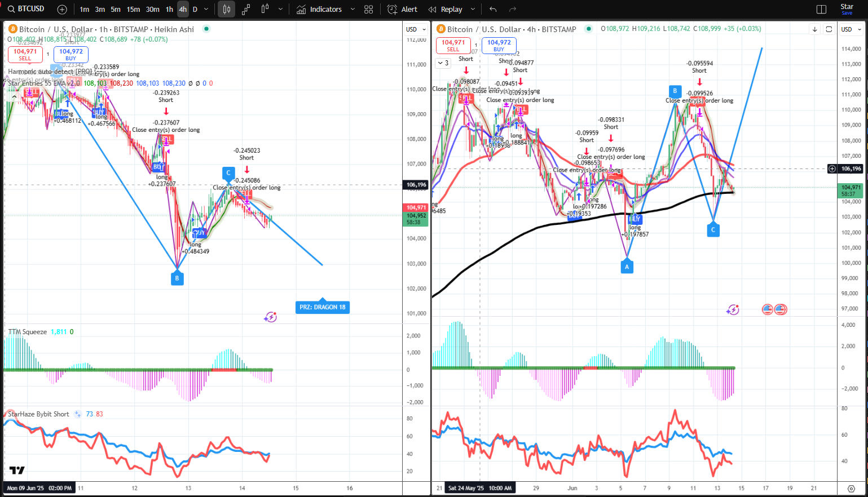The width and height of the screenshot is (868, 497).
Task: Undo the last chart action
Action: (x=493, y=10)
